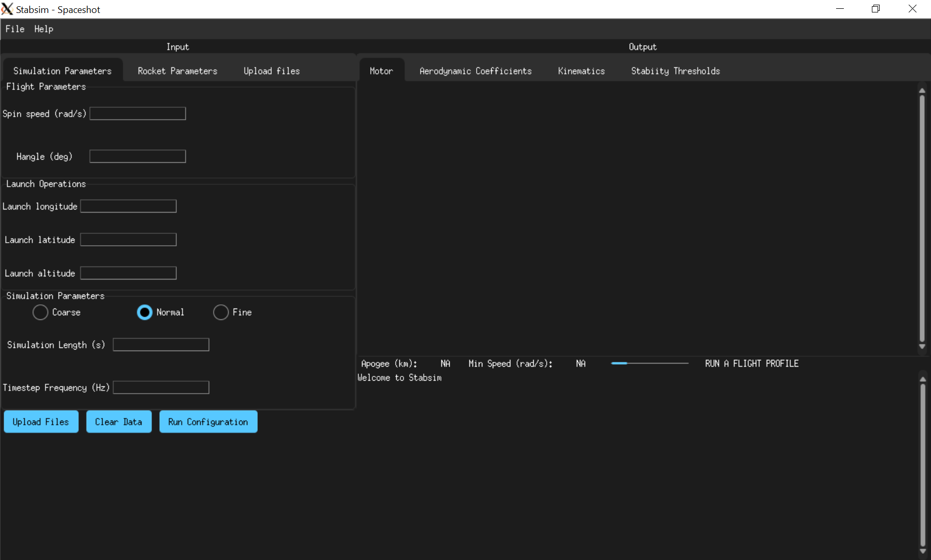Click the Simulation Length (s) field
Viewport: 931px width, 560px height.
pyautogui.click(x=161, y=345)
